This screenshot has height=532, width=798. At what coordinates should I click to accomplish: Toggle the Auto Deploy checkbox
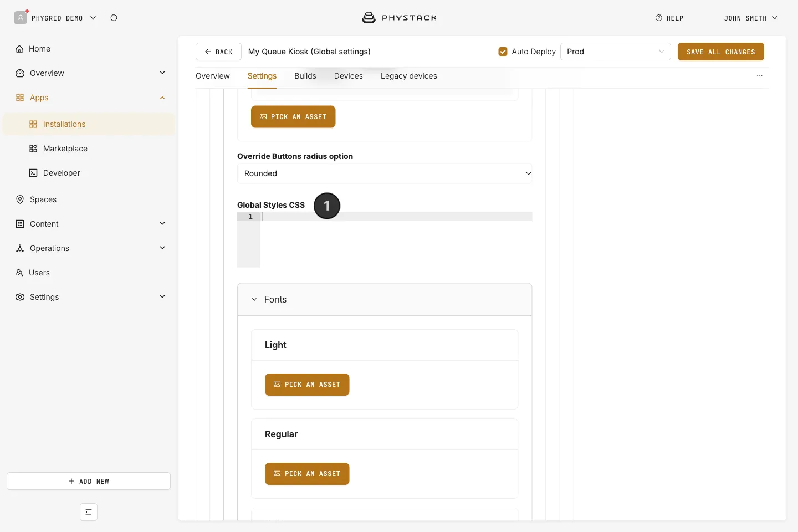pyautogui.click(x=503, y=52)
